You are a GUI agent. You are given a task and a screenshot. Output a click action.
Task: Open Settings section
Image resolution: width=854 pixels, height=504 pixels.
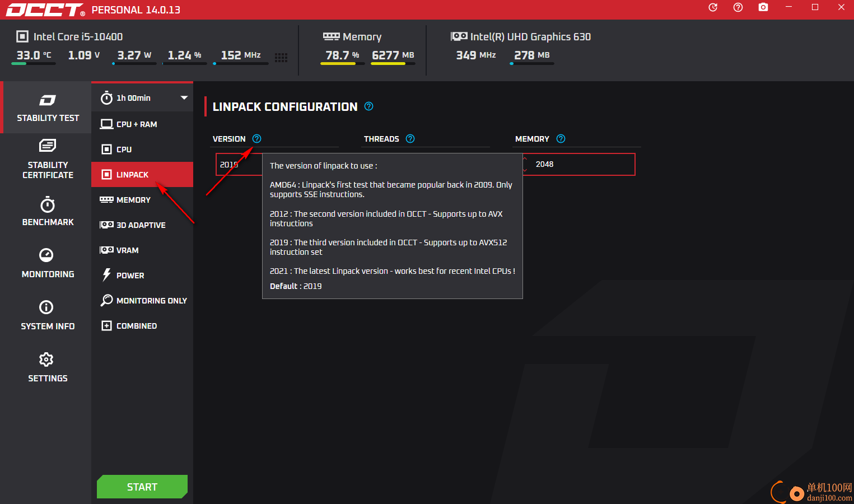48,367
